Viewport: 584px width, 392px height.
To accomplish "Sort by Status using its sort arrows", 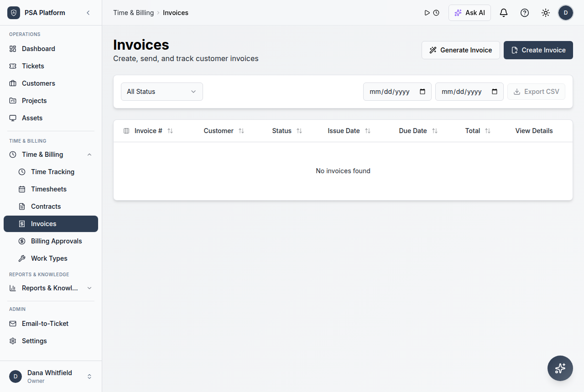I will [x=299, y=131].
